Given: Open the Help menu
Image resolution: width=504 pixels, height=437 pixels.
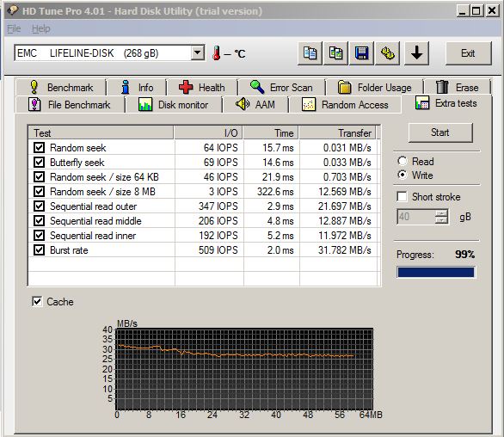Looking at the screenshot, I should [x=40, y=28].
